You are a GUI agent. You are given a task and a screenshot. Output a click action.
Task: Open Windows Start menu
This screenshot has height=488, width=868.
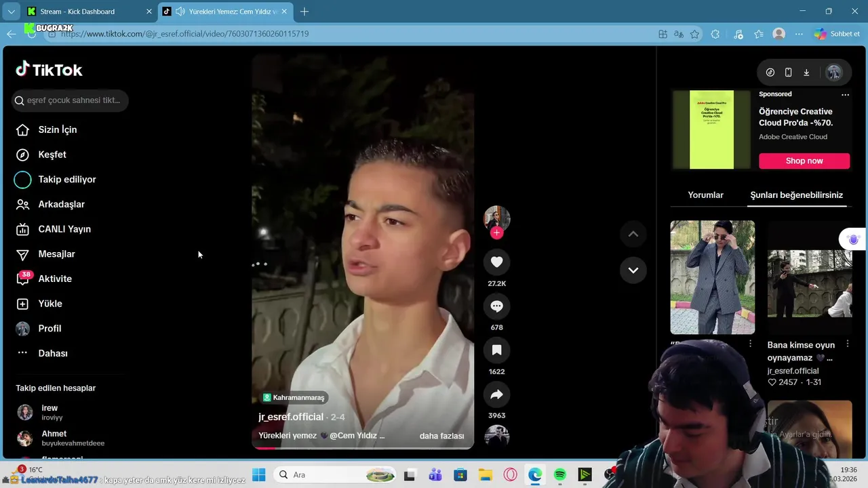pyautogui.click(x=258, y=474)
